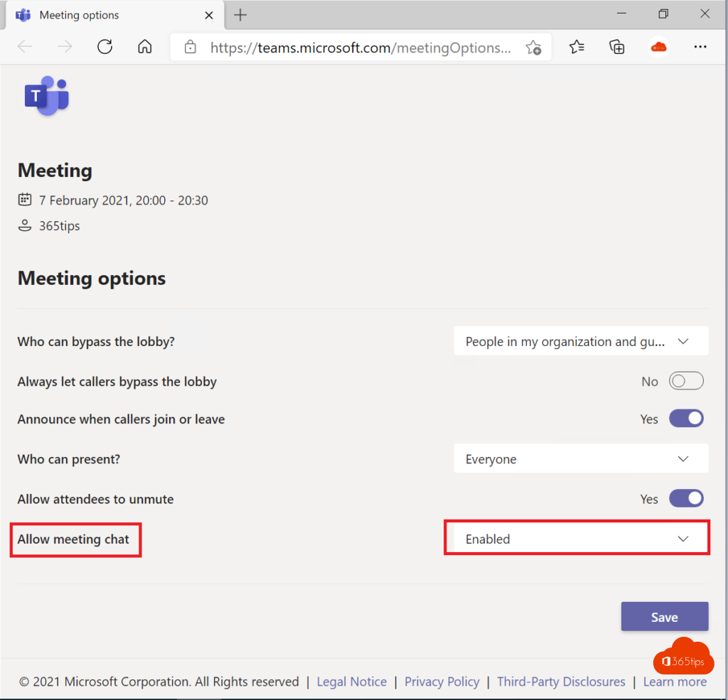Screen dimensions: 728x700
Task: Click the padlock site info icon
Action: [191, 47]
